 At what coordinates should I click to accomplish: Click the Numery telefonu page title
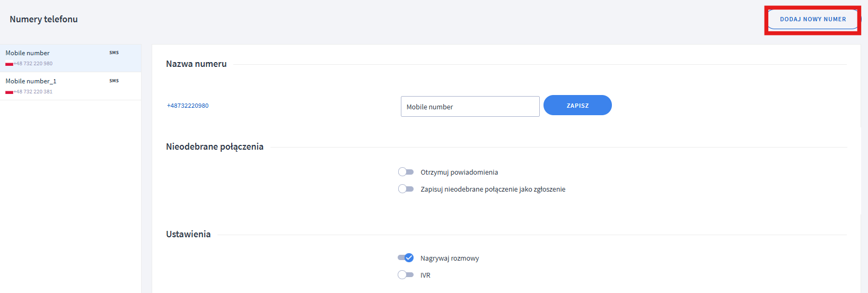point(43,19)
